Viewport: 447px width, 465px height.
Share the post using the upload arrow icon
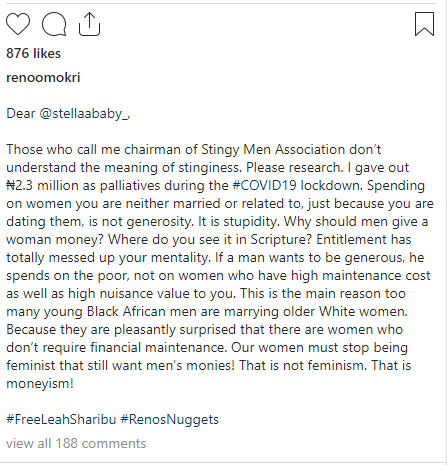pos(89,24)
